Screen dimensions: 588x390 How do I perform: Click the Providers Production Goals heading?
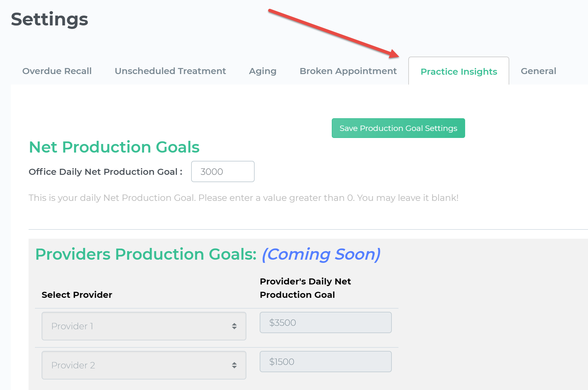point(146,254)
